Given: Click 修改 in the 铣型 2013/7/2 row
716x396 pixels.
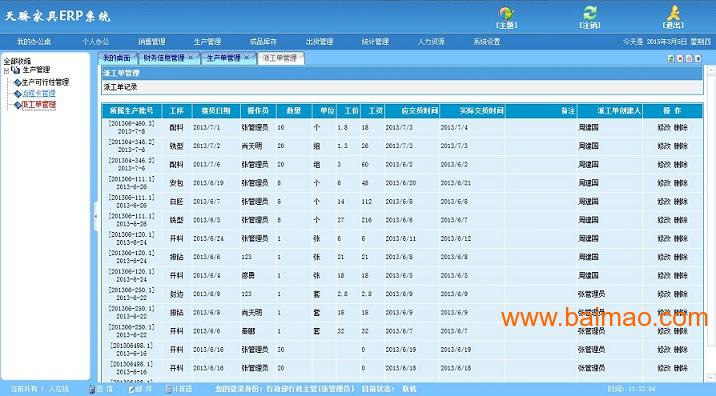Looking at the screenshot, I should (664, 146).
